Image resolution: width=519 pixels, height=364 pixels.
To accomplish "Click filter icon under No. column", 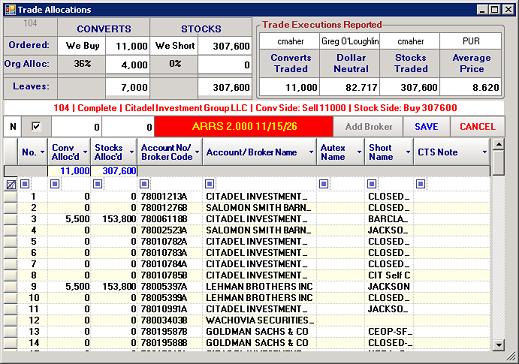I will coord(25,184).
